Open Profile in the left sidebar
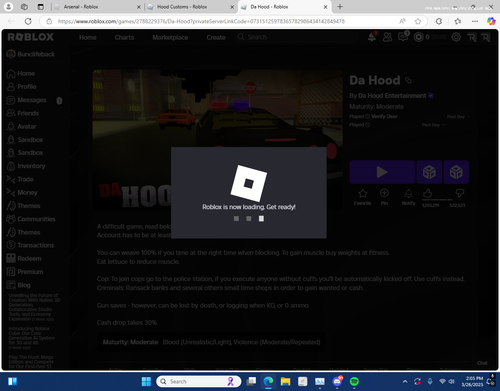 (x=21, y=87)
